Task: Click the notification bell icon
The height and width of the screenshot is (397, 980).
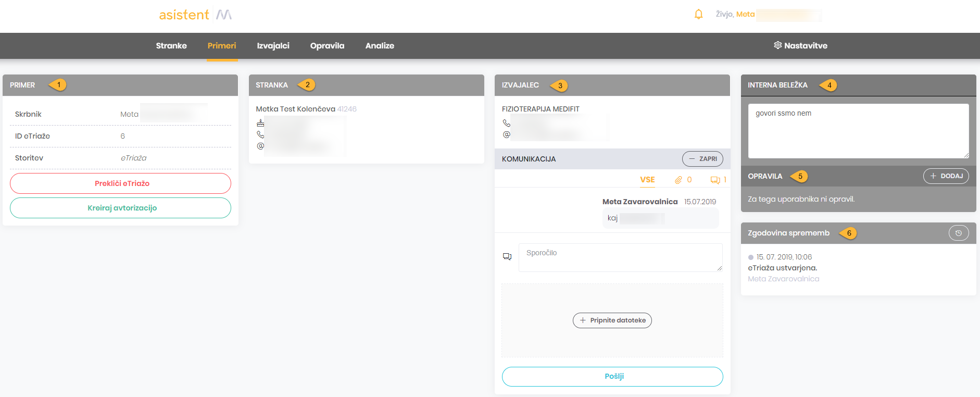Action: tap(698, 15)
